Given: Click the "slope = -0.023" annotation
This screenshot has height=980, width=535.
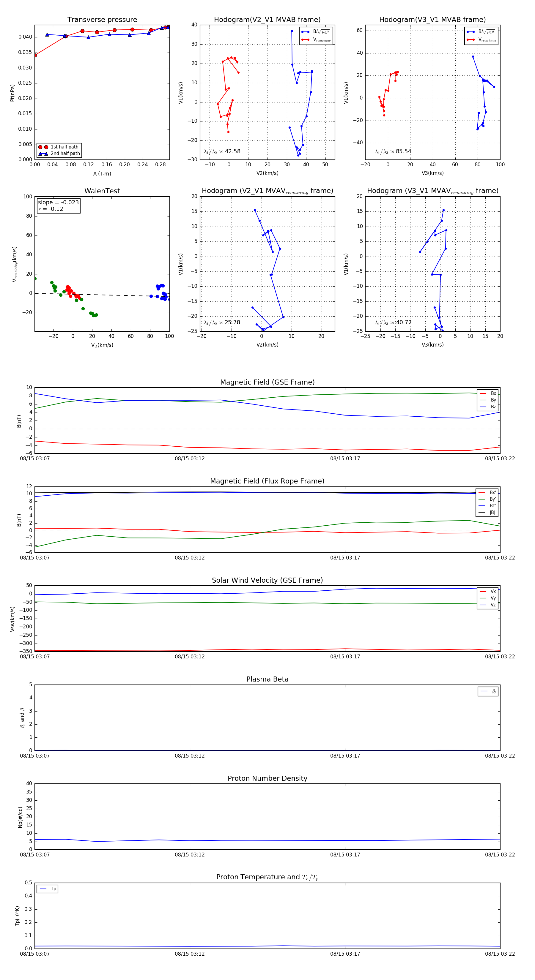Looking at the screenshot, I should click(58, 203).
